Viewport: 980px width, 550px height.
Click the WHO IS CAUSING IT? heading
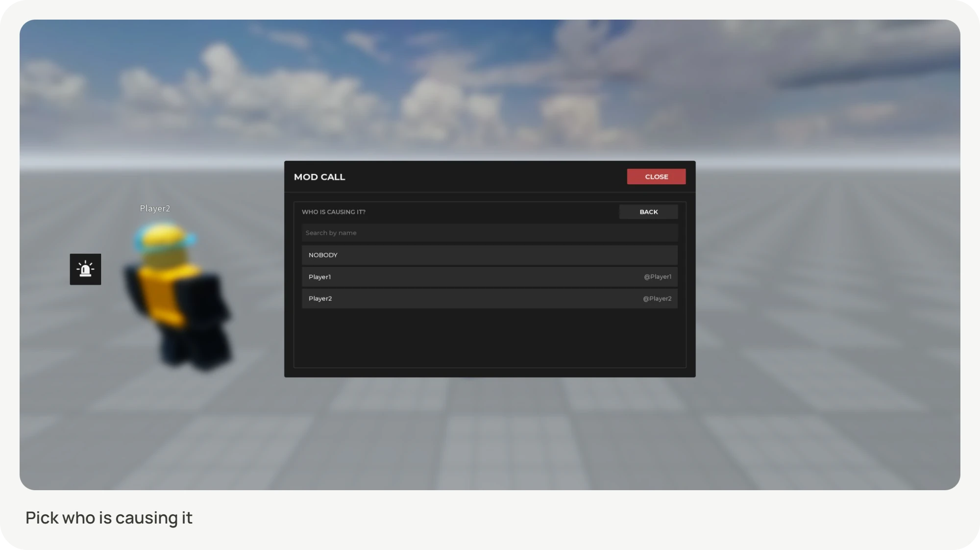(x=333, y=212)
